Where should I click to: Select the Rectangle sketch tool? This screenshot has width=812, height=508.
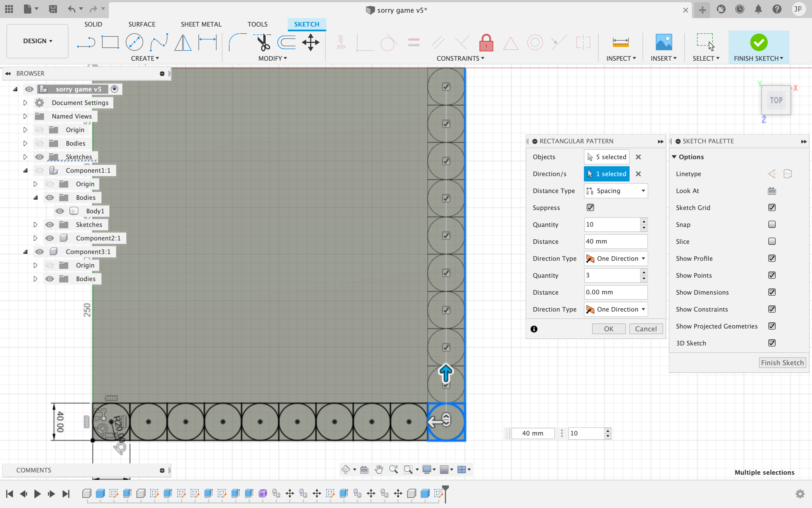(110, 43)
